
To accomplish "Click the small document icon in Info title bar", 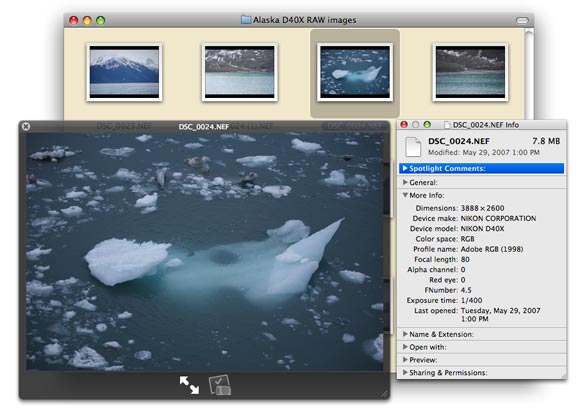I will pos(447,125).
